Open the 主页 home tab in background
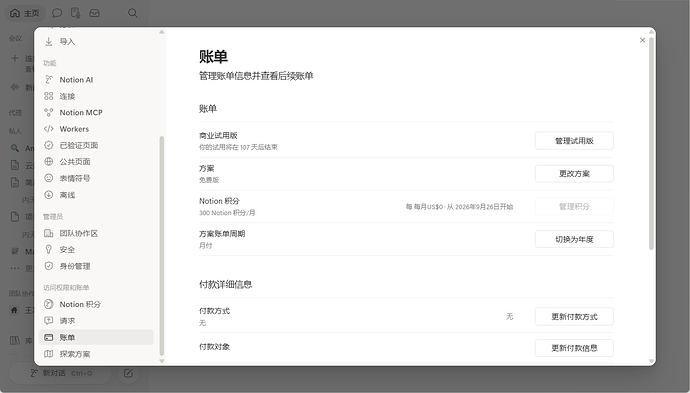Screen dimensions: 690x393 (25, 13)
